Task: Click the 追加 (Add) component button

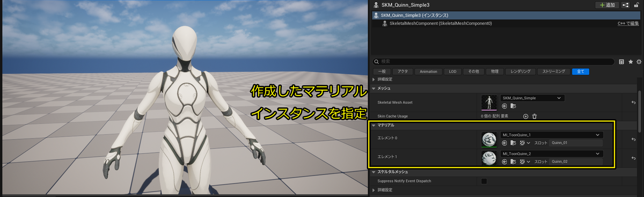Action: tap(607, 5)
